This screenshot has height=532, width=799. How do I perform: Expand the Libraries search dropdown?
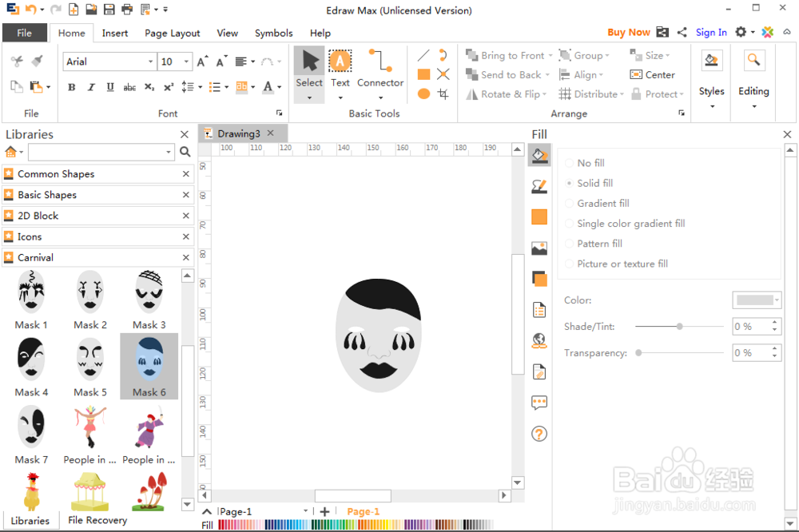pos(168,152)
